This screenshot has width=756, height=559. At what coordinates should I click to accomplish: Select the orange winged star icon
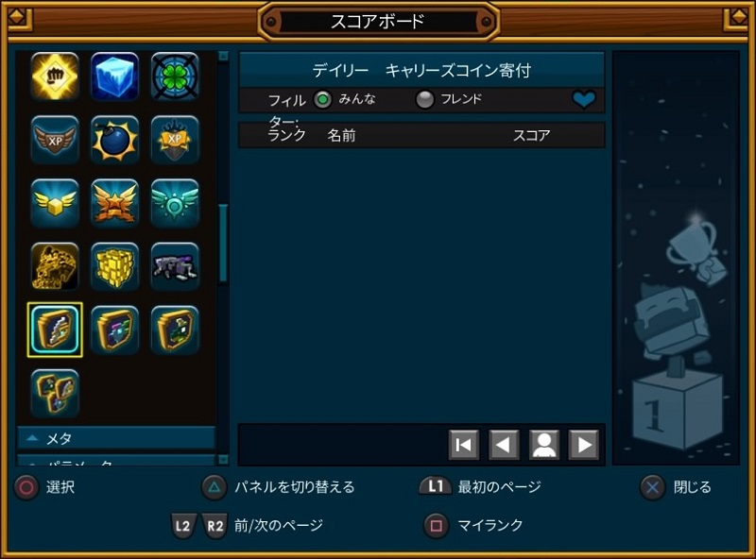[114, 203]
